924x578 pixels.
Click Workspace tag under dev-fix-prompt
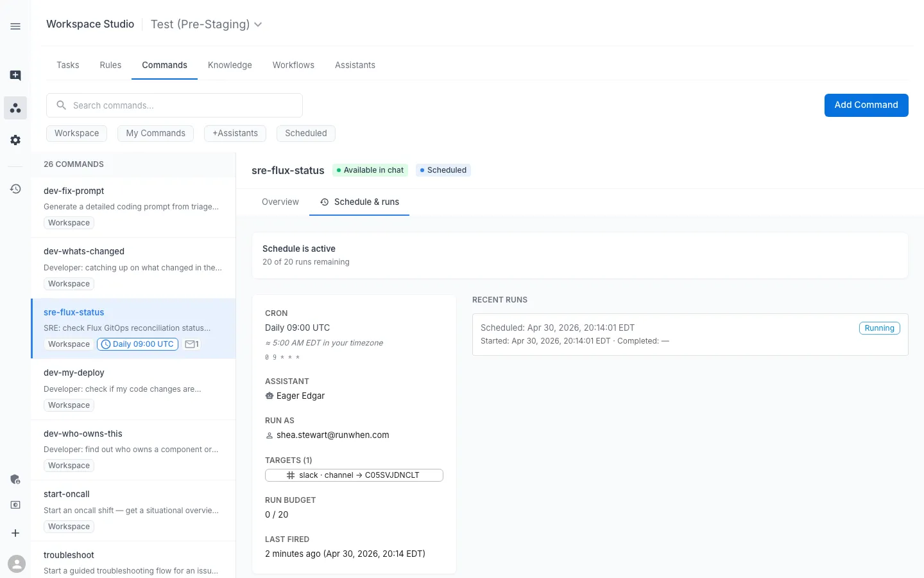[69, 223]
